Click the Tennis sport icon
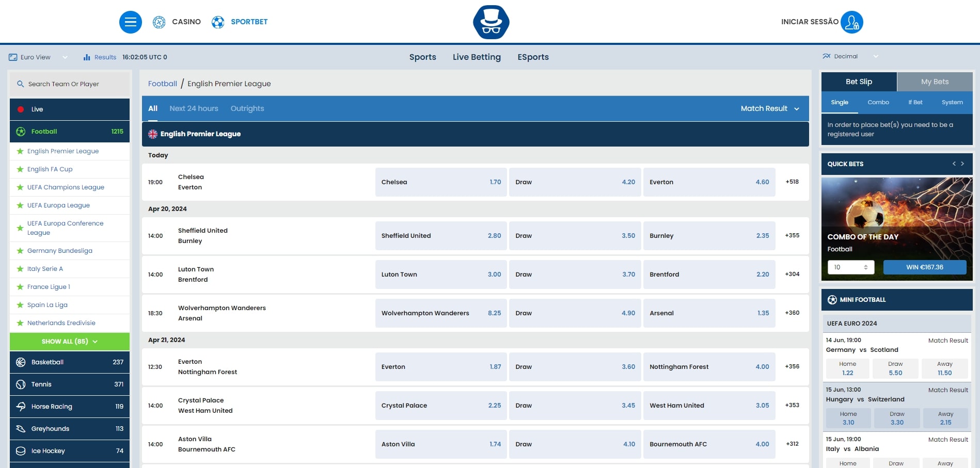The width and height of the screenshot is (980, 468). click(x=21, y=384)
